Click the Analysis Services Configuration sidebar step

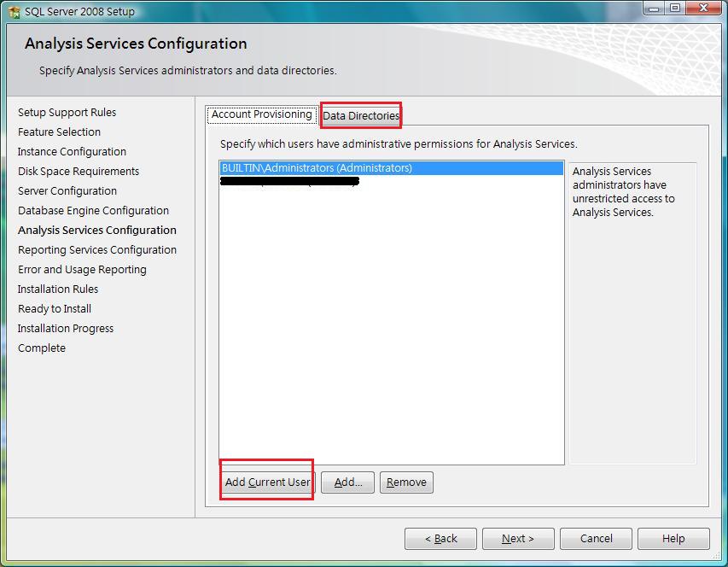tap(97, 231)
